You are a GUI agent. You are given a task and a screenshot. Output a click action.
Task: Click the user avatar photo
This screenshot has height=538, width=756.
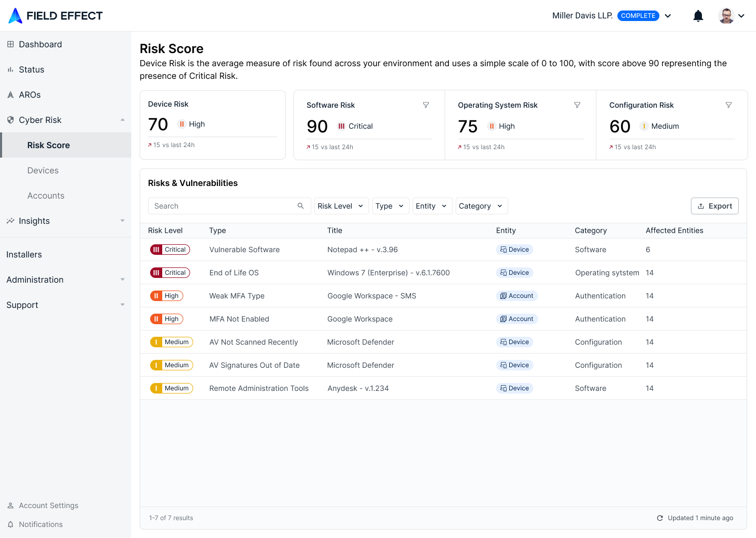pos(726,16)
